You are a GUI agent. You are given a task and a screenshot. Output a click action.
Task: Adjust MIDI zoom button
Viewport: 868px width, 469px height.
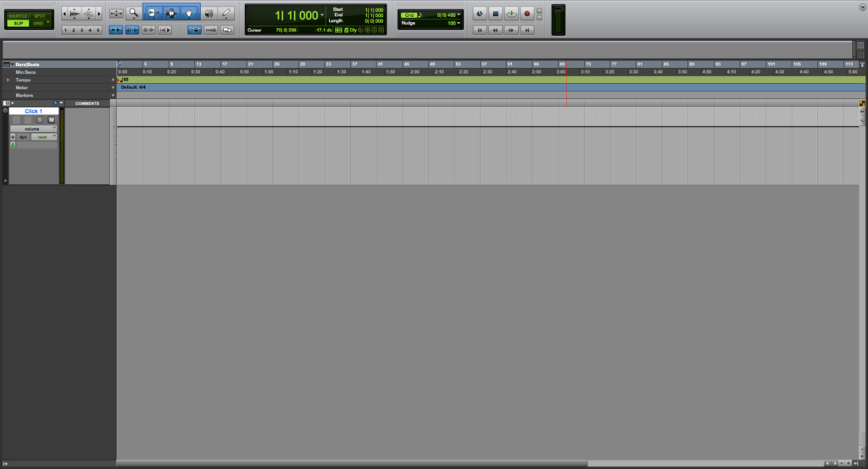(88, 13)
